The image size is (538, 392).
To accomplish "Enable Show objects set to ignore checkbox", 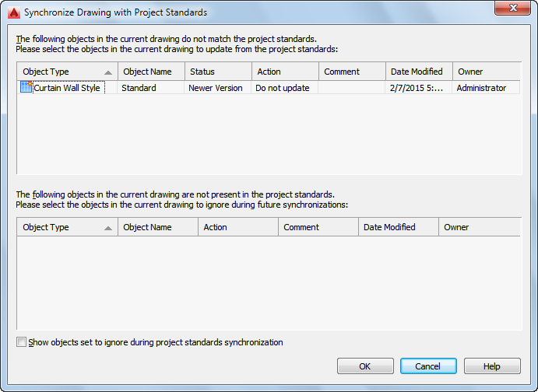I will tap(21, 342).
